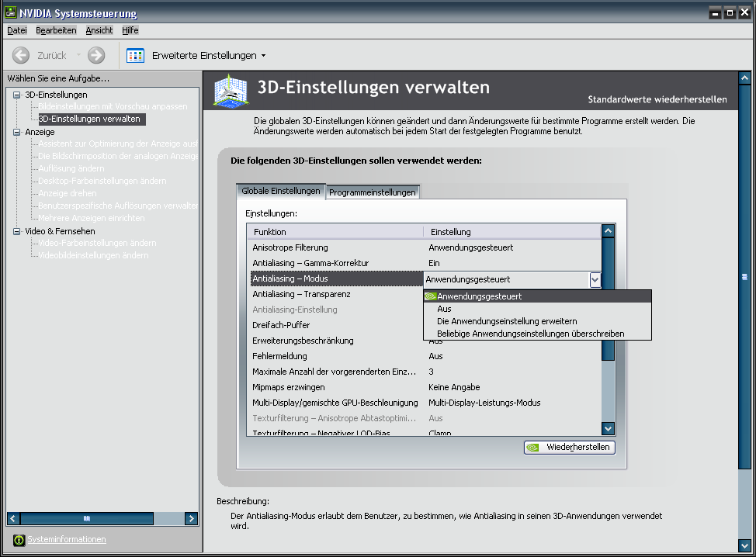Viewport: 756px width, 557px height.
Task: Select Videobildeinstellungen ändern
Action: click(x=94, y=255)
